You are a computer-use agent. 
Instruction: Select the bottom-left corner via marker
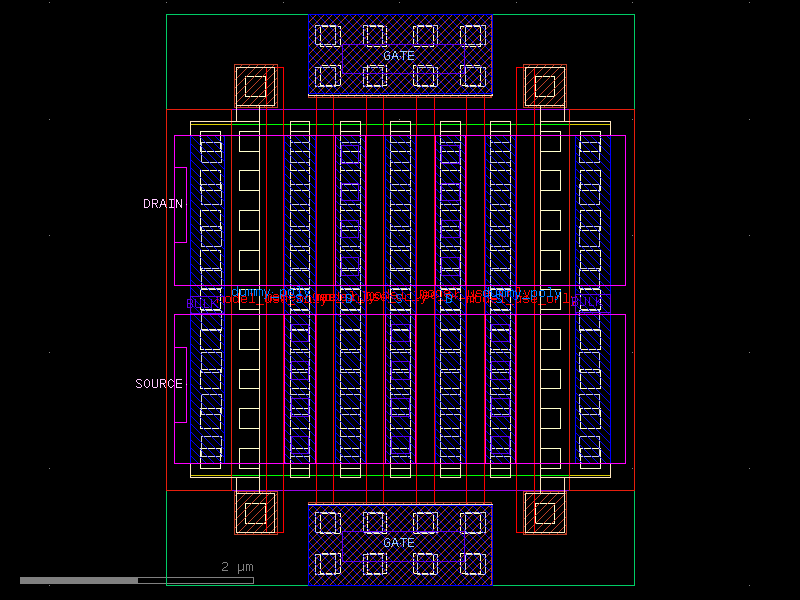coord(254,512)
